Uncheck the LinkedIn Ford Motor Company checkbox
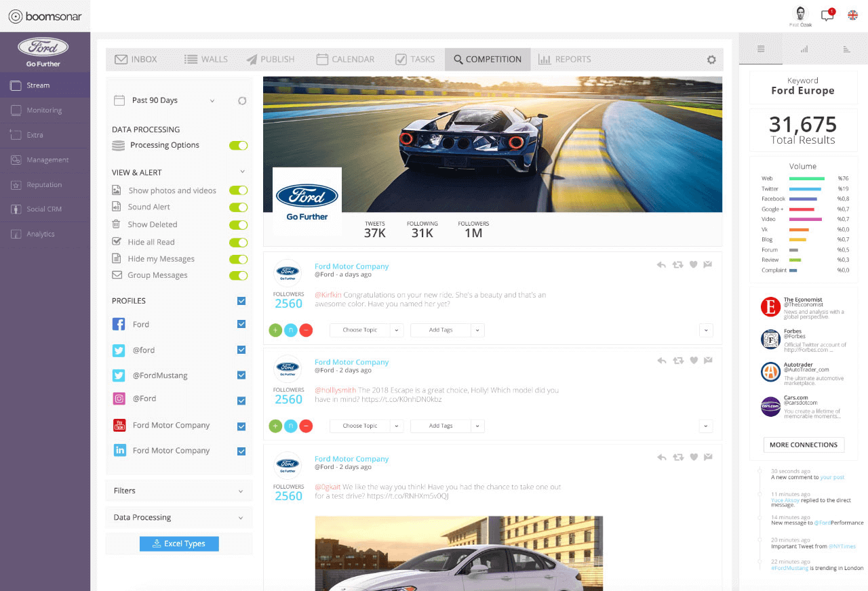Image resolution: width=868 pixels, height=591 pixels. pos(241,451)
